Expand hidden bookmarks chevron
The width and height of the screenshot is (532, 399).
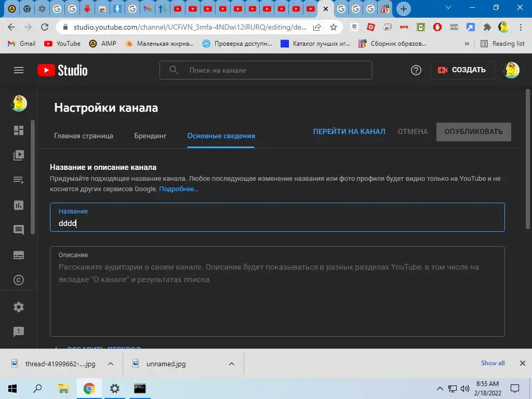click(x=467, y=44)
